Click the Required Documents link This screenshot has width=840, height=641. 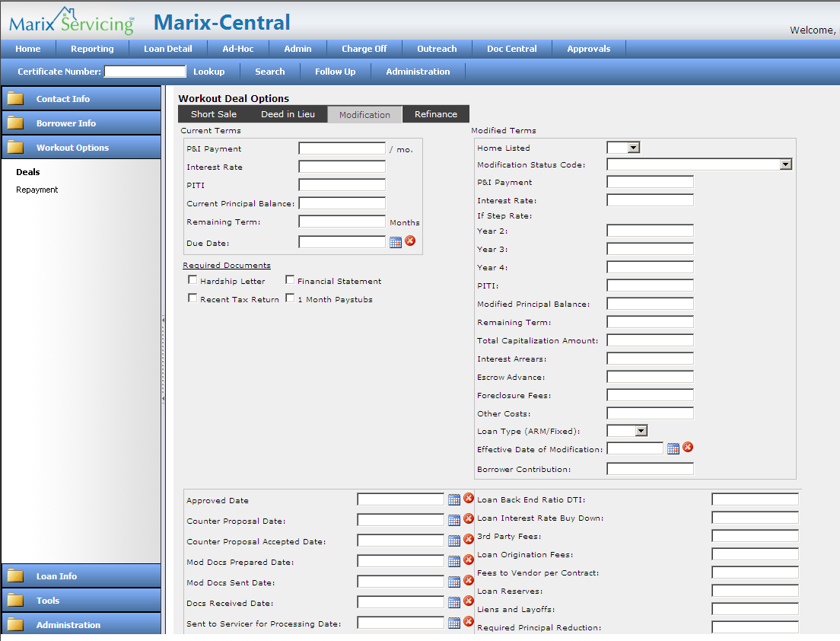(x=227, y=265)
